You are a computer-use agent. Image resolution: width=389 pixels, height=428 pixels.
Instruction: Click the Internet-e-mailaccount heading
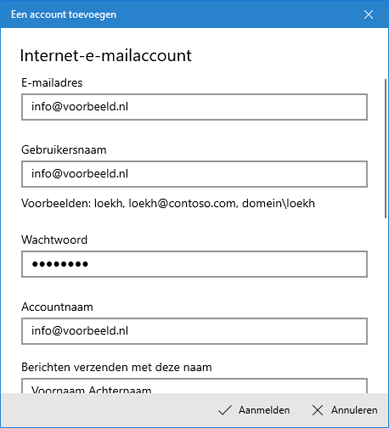click(106, 56)
